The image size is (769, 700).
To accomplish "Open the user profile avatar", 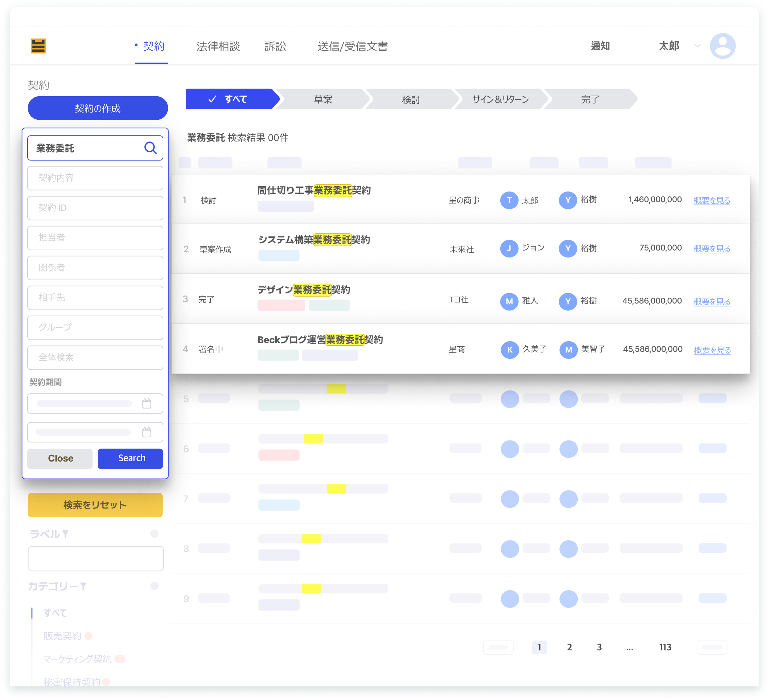I will [x=722, y=46].
